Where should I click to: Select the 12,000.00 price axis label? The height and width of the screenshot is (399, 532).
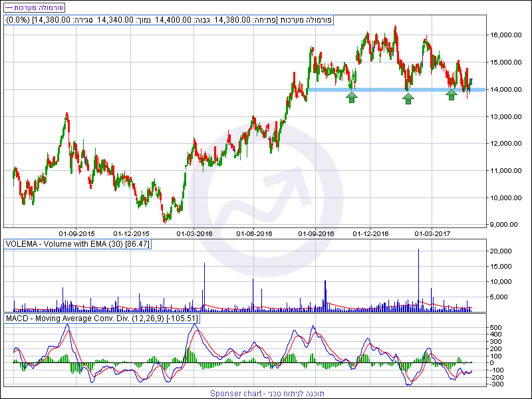click(505, 143)
